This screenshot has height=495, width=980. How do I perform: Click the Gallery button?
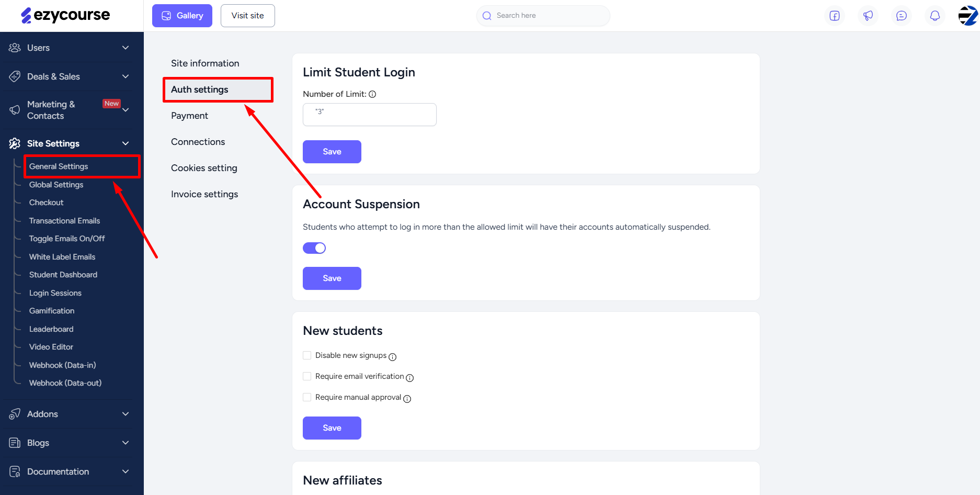[x=182, y=16]
